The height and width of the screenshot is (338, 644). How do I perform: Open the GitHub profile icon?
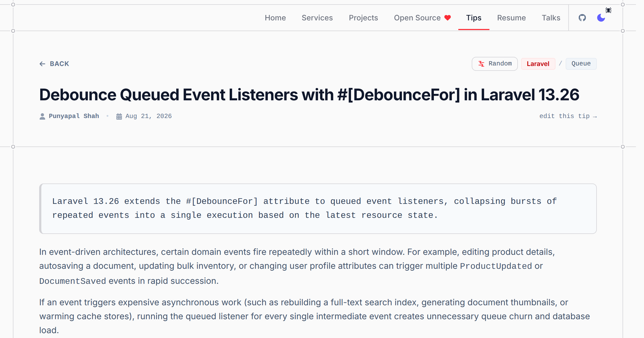point(582,18)
